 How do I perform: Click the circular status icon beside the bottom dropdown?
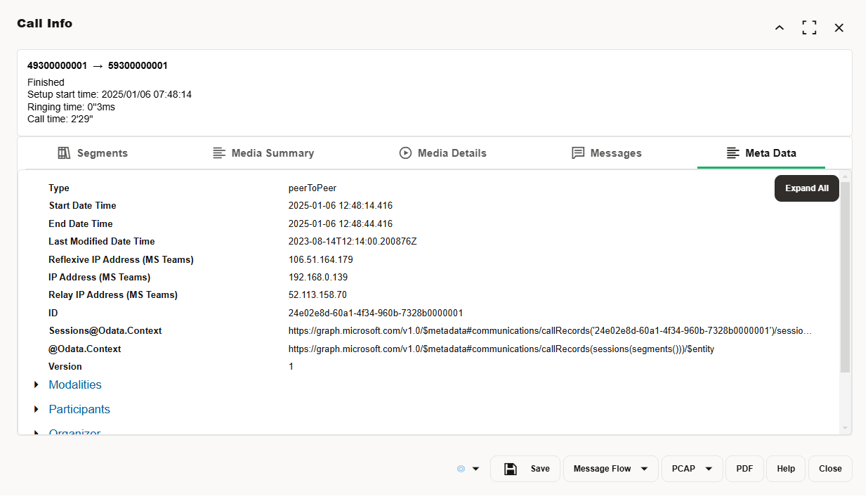click(x=462, y=469)
